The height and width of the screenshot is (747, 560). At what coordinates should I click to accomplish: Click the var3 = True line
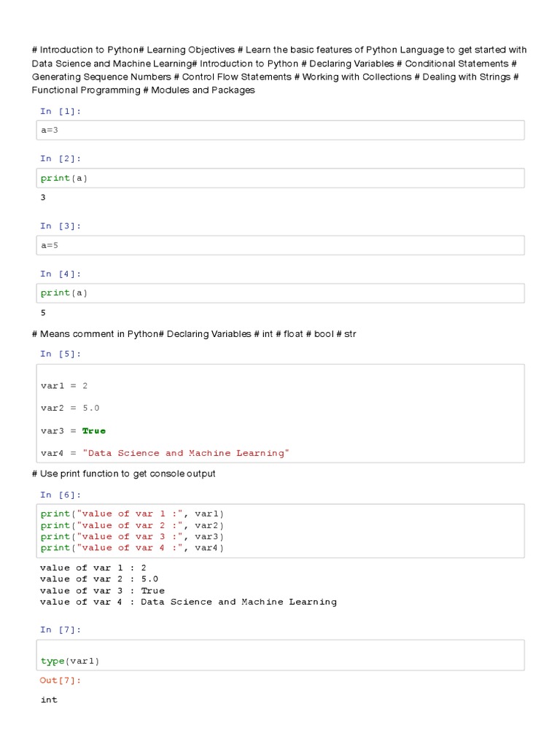click(x=73, y=430)
